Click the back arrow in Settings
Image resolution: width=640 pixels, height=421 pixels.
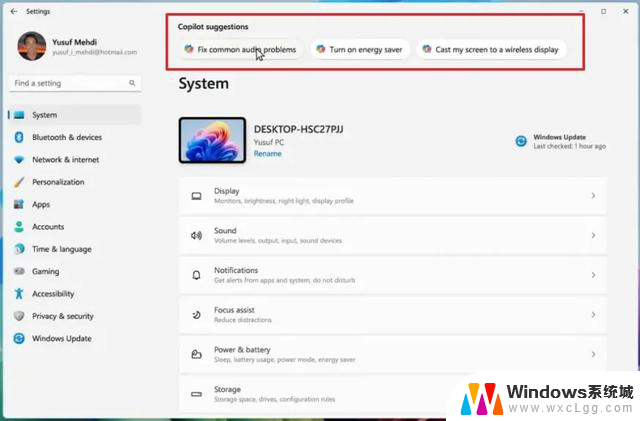click(x=14, y=11)
